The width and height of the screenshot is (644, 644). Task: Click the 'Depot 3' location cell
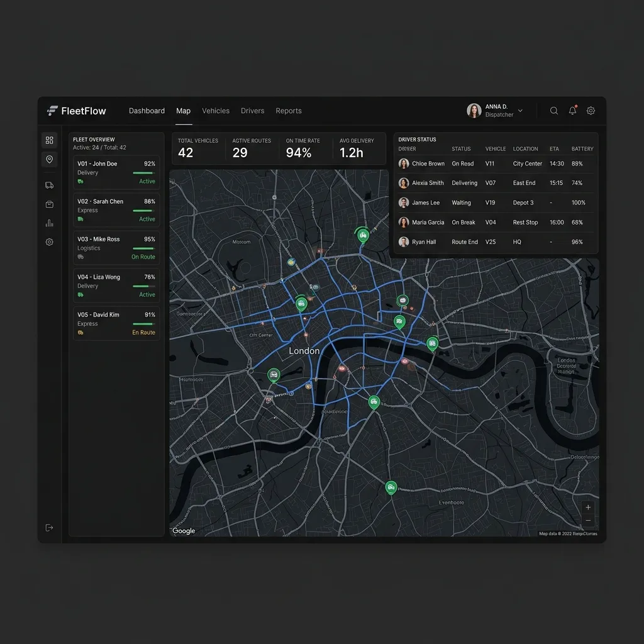point(523,203)
